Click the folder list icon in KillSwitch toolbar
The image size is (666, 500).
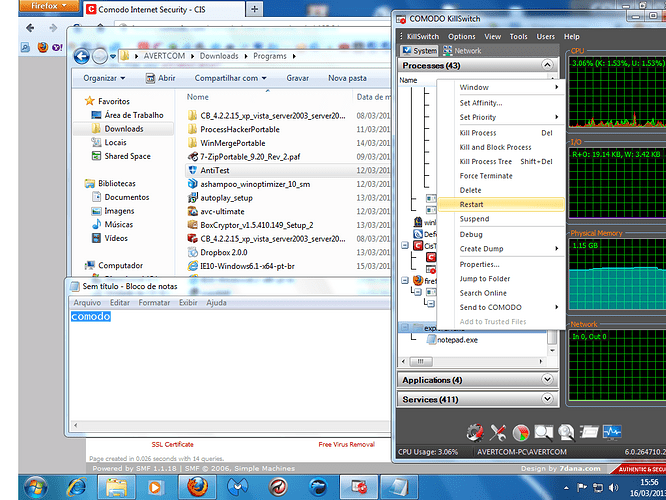pos(589,432)
